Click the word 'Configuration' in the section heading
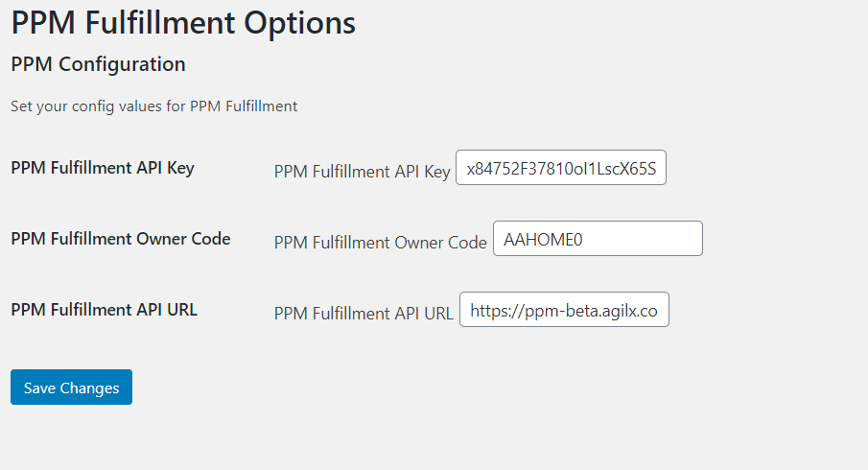This screenshot has height=470, width=868. pos(123,64)
